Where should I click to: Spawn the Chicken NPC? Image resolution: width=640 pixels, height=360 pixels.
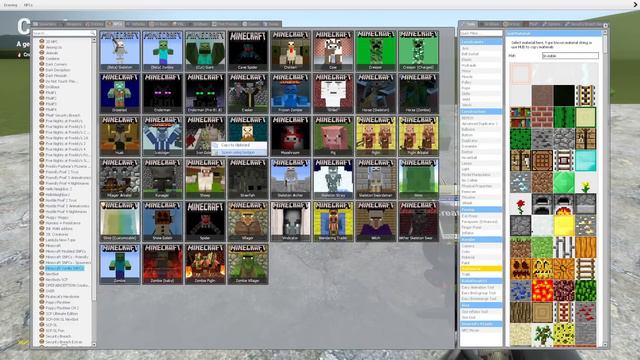(x=291, y=51)
